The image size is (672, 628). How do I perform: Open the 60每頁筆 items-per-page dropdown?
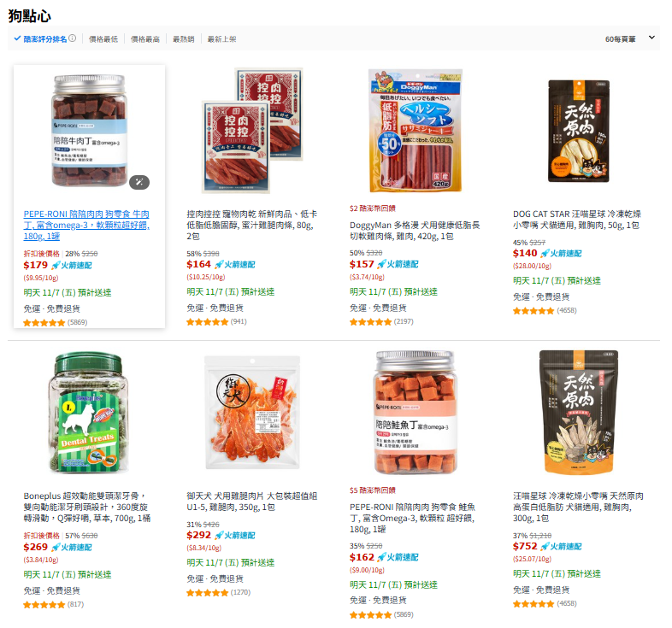620,39
